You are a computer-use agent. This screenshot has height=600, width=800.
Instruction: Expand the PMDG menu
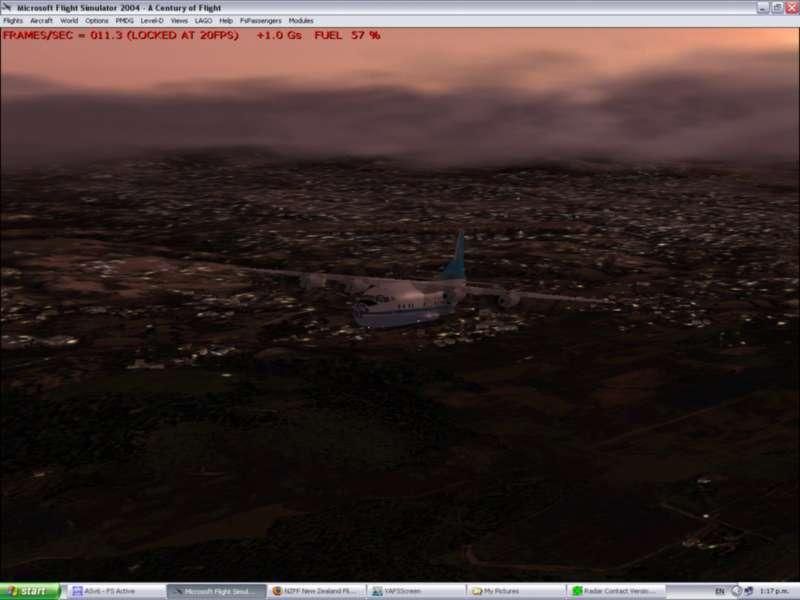point(124,20)
